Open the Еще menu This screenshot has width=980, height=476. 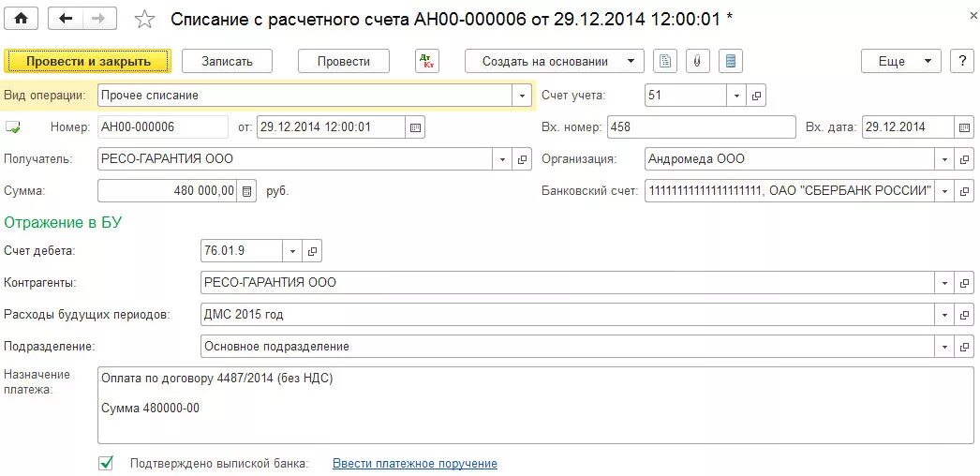(x=900, y=61)
